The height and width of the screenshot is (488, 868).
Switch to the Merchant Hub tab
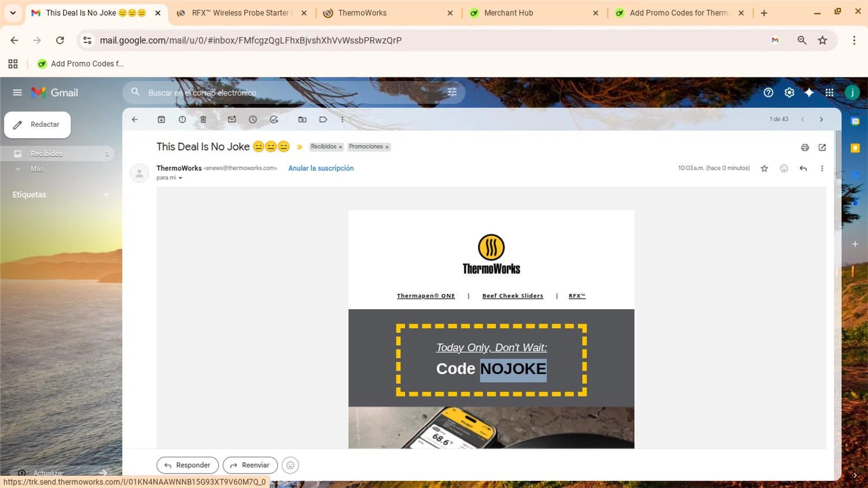pyautogui.click(x=534, y=13)
